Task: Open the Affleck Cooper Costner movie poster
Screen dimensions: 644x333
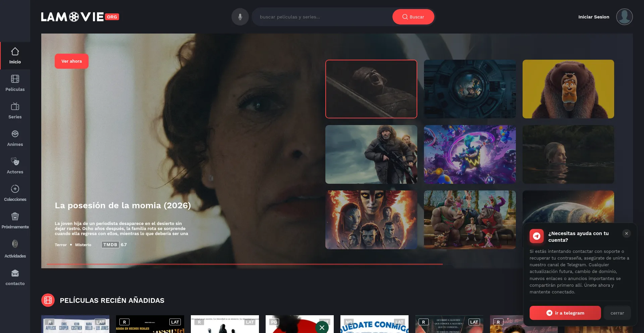Action: pos(75,324)
